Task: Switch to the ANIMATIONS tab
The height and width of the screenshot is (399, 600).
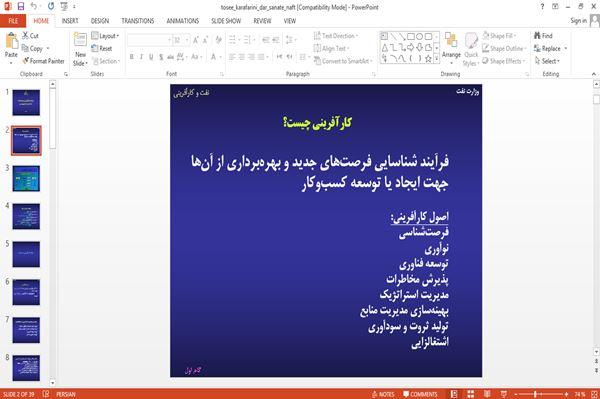Action: coord(183,21)
